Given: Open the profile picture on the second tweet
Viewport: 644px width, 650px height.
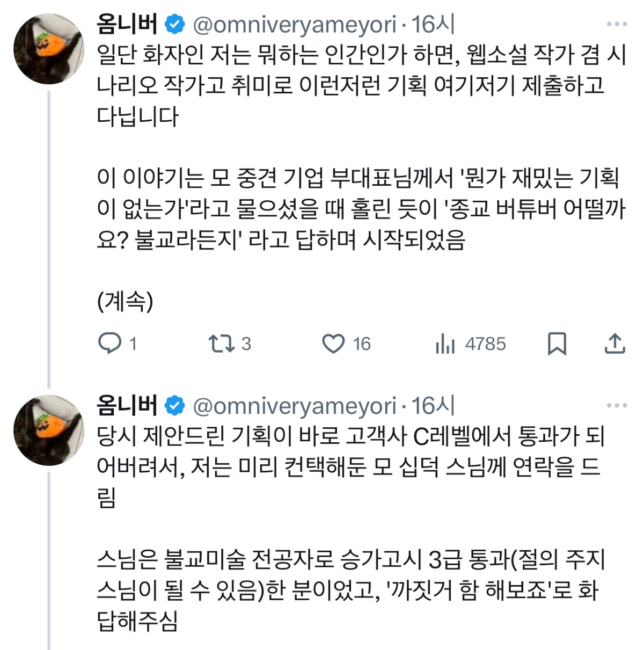Looking at the screenshot, I should point(49,430).
